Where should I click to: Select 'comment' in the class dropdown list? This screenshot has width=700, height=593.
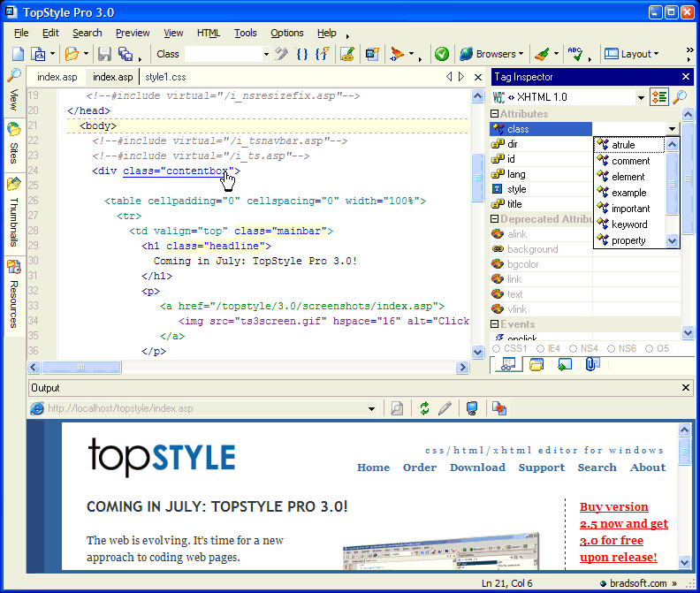630,161
